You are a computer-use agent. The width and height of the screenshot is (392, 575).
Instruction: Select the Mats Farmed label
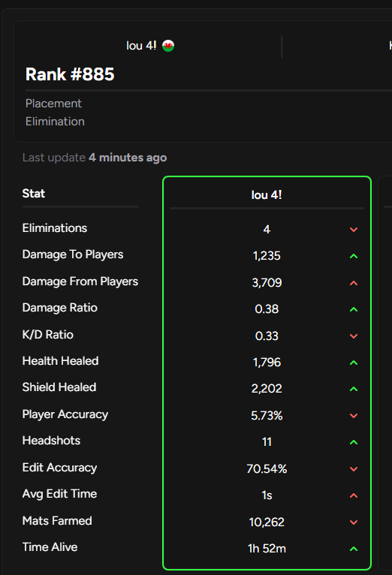tap(57, 521)
